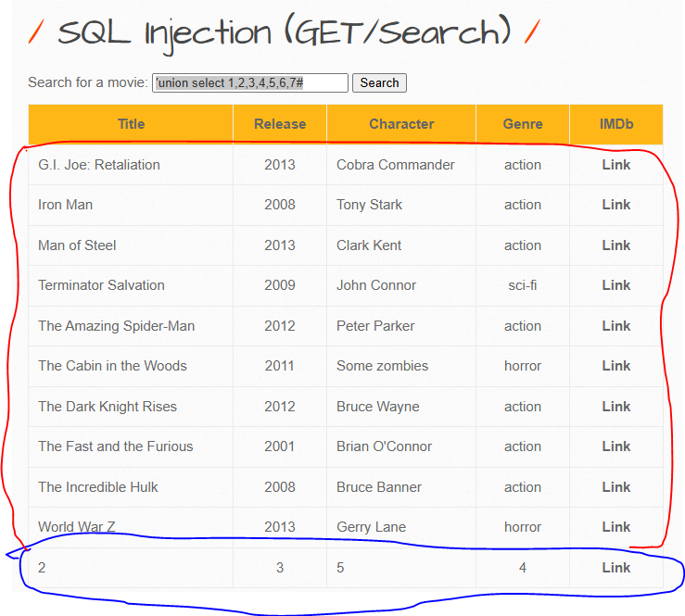Click the John Connor character cell
The height and width of the screenshot is (616, 685).
pyautogui.click(x=401, y=285)
